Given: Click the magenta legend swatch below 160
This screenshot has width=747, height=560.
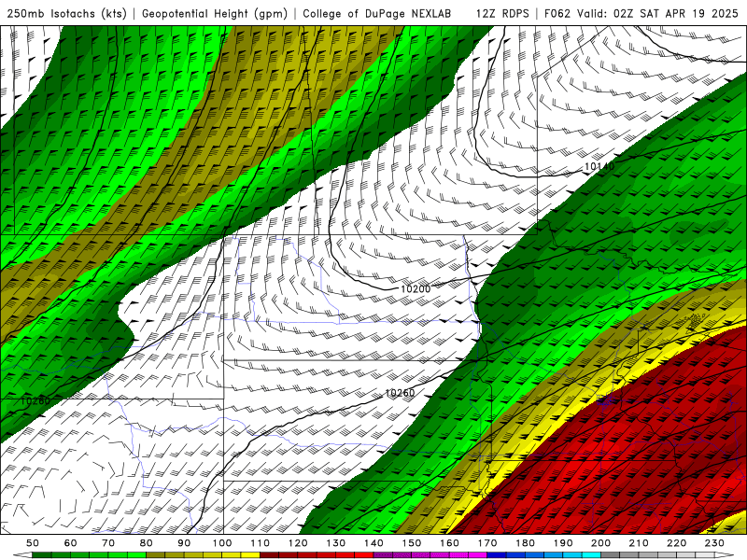Looking at the screenshot, I should 458,555.
